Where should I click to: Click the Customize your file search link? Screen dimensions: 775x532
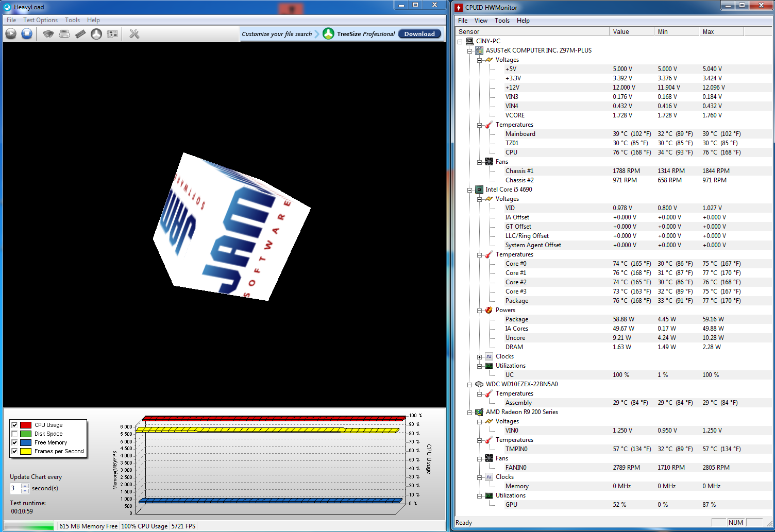277,34
